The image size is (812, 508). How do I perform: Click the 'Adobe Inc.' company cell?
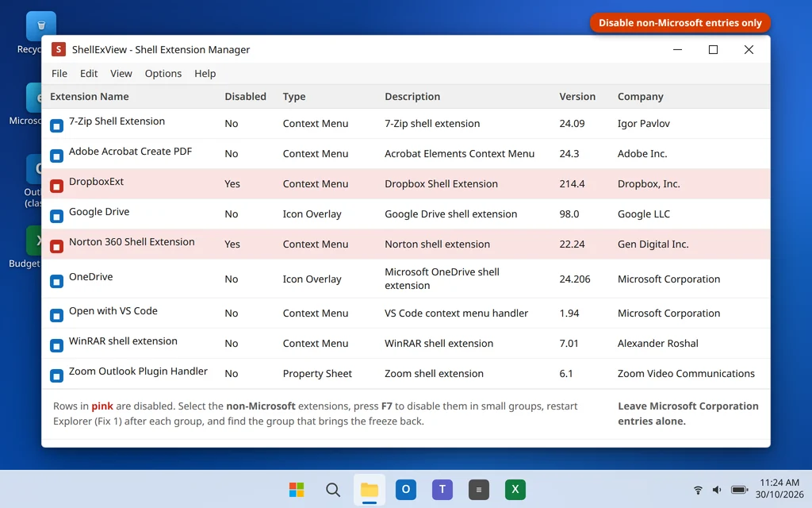(x=642, y=153)
